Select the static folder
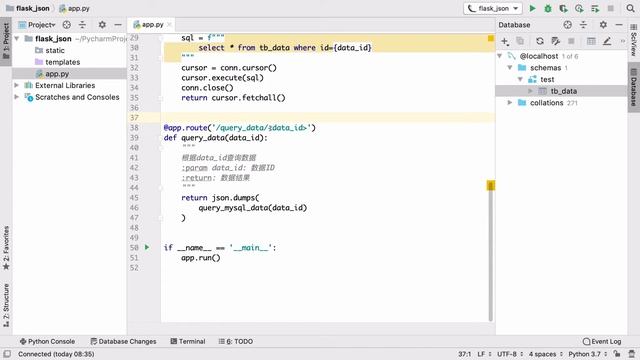Viewport: 640px width, 360px height. coord(50,50)
